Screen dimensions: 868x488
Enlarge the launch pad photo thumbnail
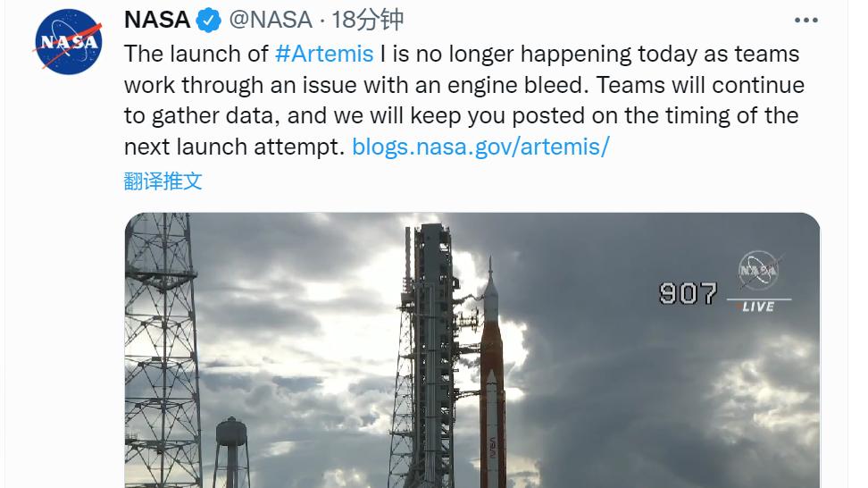pos(472,350)
